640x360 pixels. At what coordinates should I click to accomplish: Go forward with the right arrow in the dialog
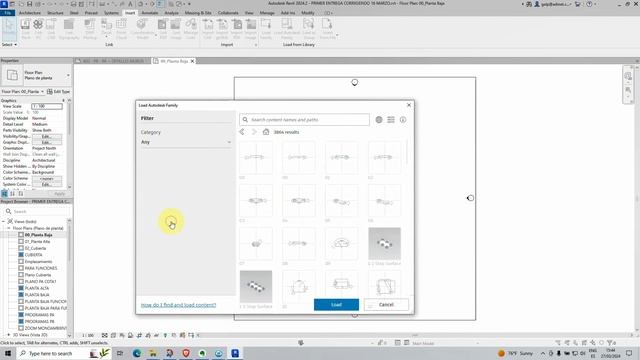point(254,132)
